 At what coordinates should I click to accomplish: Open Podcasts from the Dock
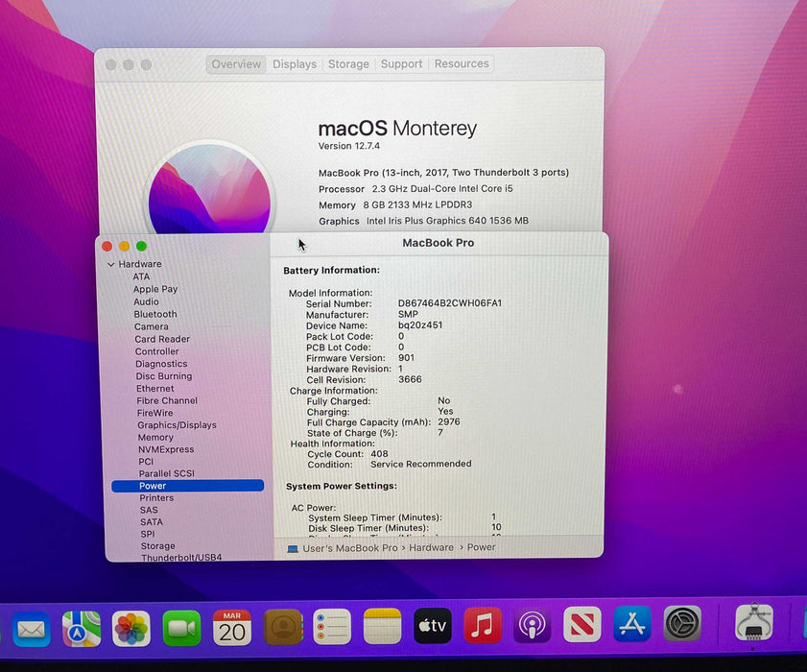pos(533,625)
